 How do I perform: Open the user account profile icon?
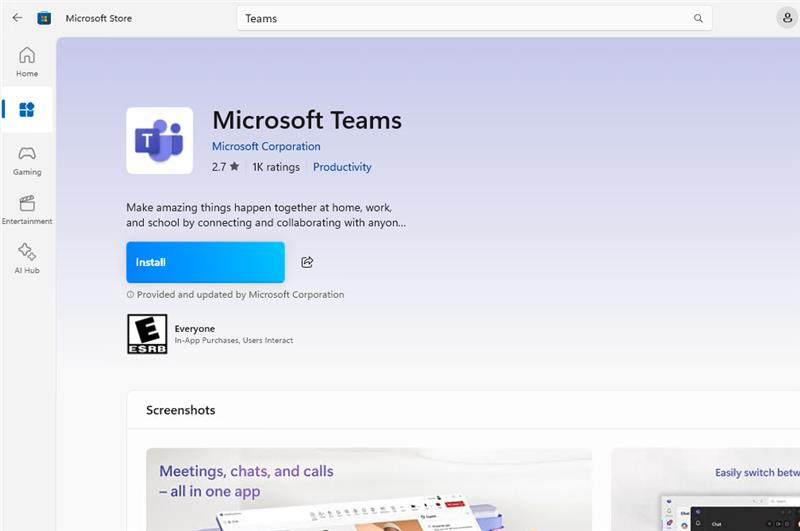coord(787,18)
